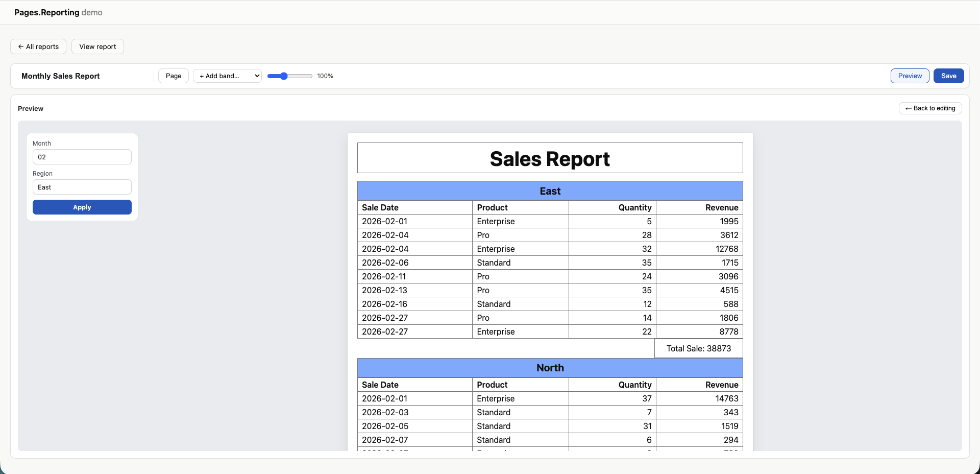Apply the report filter parameters
980x474 pixels.
tap(82, 207)
